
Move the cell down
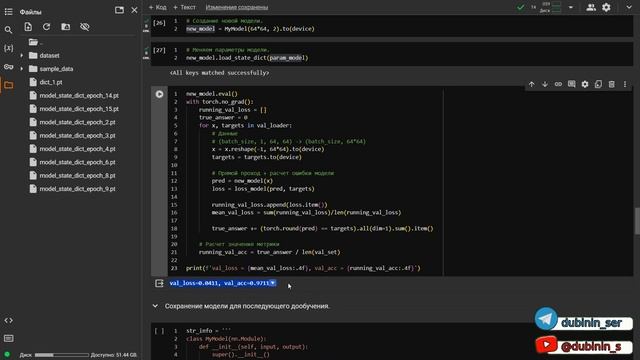(544, 84)
